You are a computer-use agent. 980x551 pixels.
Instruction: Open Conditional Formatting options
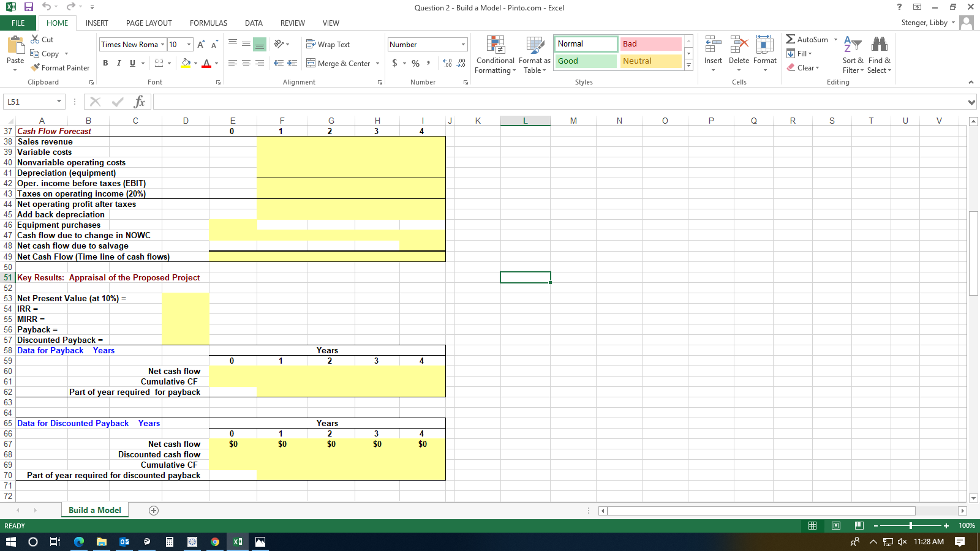click(495, 54)
